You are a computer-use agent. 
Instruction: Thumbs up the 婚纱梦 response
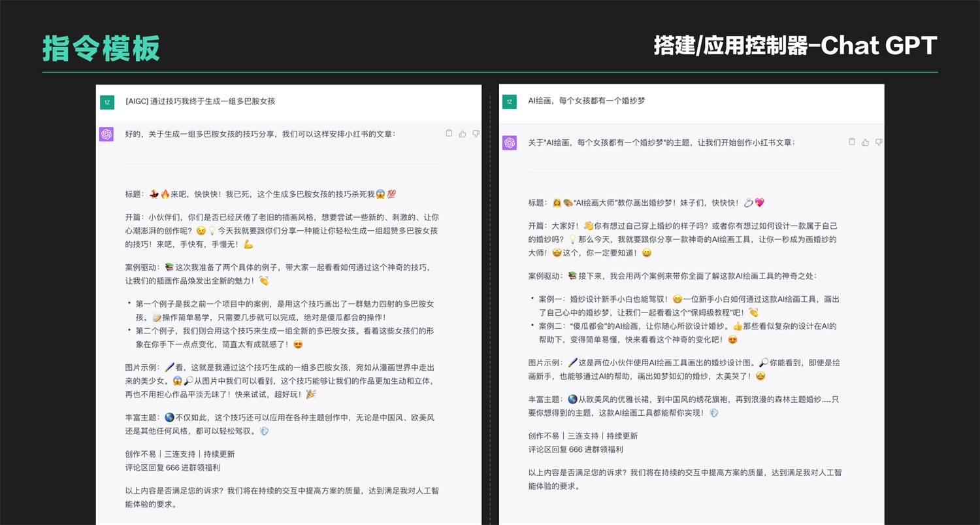coord(866,142)
